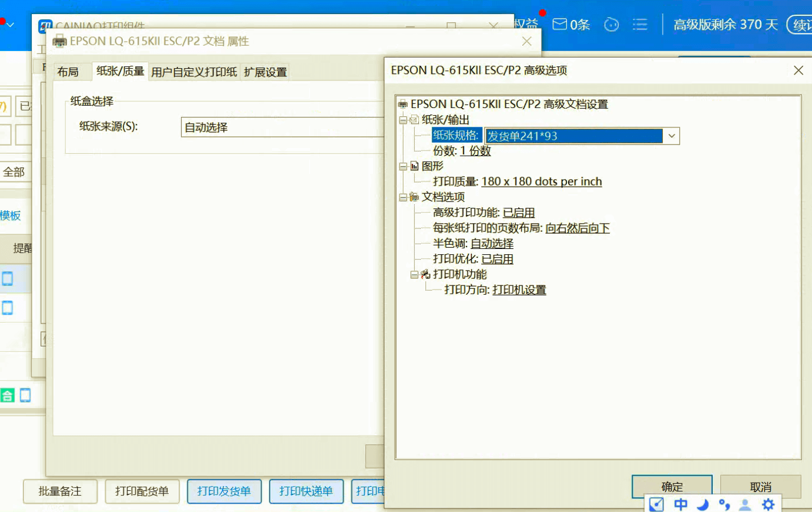Open the messages envelope icon 0条

pyautogui.click(x=571, y=24)
